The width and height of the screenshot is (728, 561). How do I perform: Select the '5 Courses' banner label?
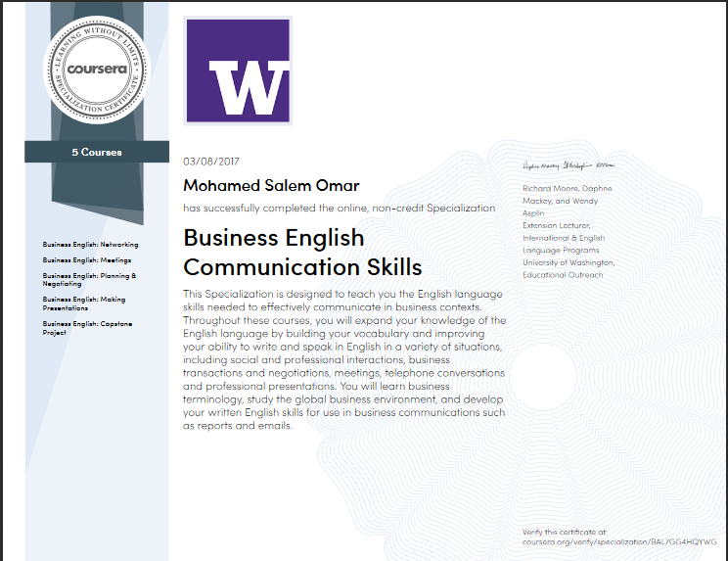[x=97, y=152]
